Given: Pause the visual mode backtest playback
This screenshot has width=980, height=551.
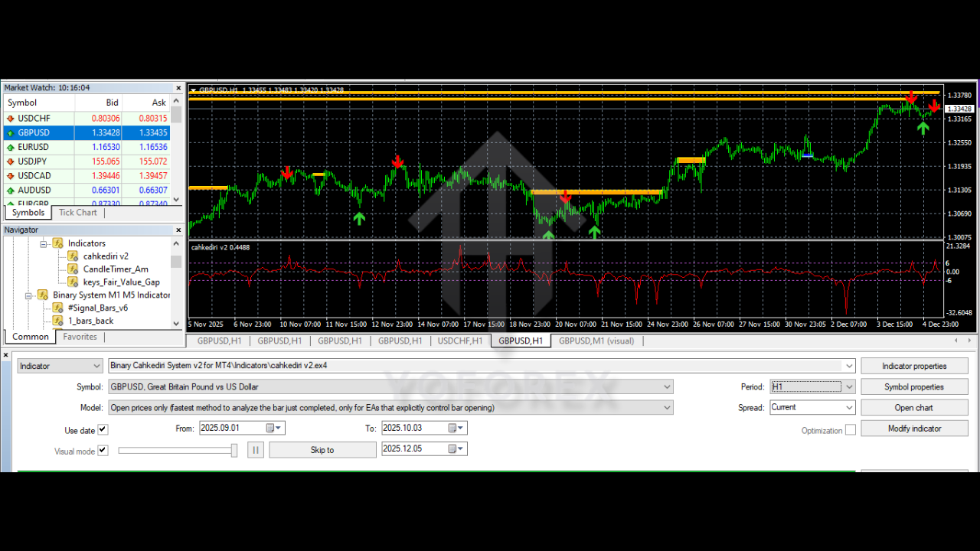Looking at the screenshot, I should point(256,449).
